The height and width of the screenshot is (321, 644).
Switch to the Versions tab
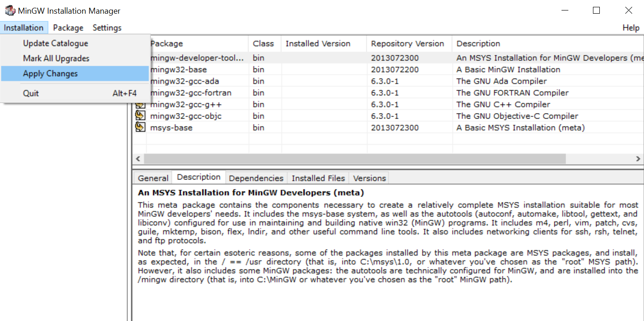369,178
